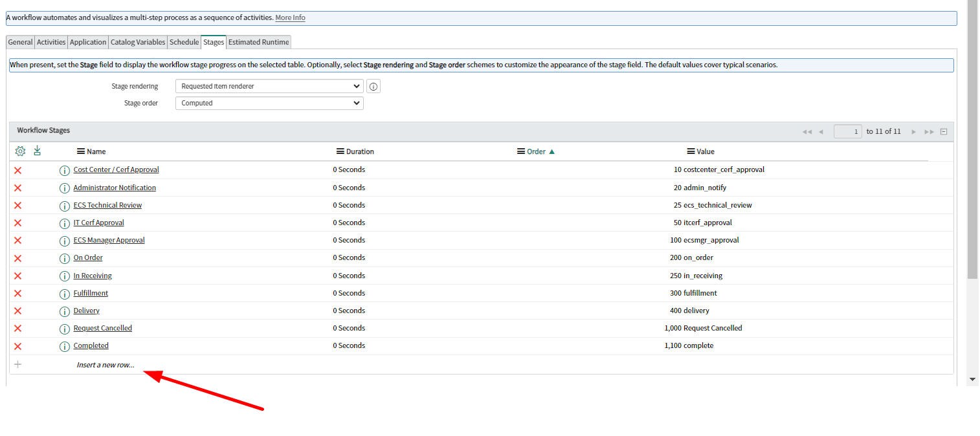The image size is (980, 436).
Task: Collapse the Workflow Stages list with the minus icon
Action: point(943,131)
